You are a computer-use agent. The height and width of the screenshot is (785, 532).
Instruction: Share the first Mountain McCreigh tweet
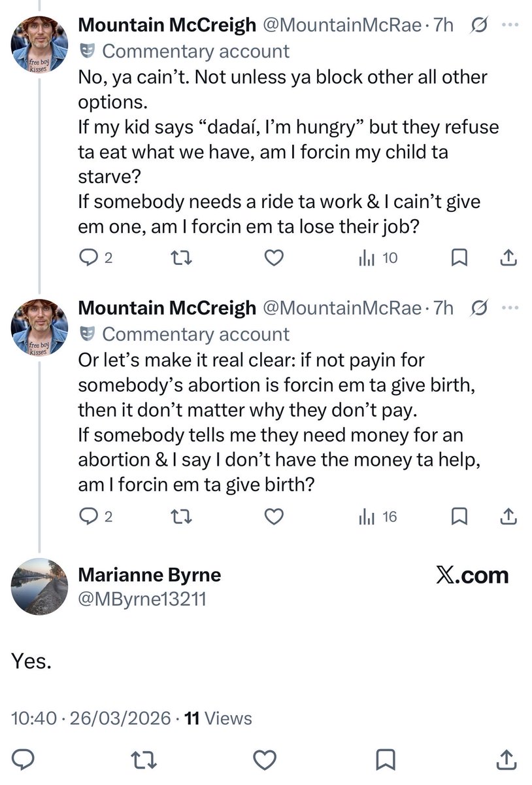point(508,258)
